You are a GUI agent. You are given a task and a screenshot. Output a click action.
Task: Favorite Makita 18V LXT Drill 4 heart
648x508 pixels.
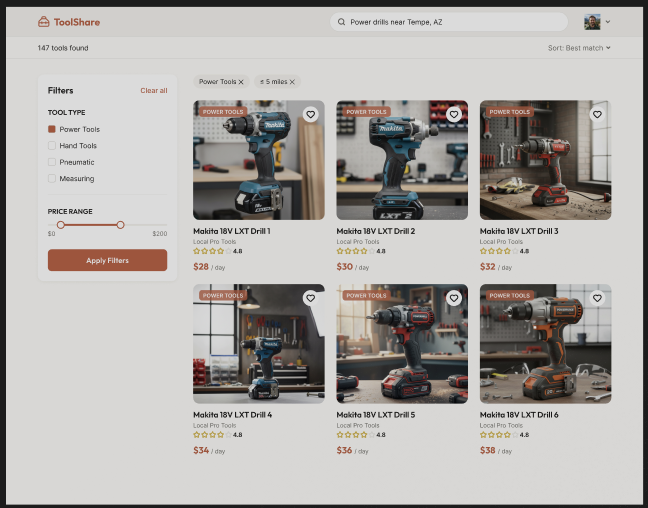[x=310, y=298]
